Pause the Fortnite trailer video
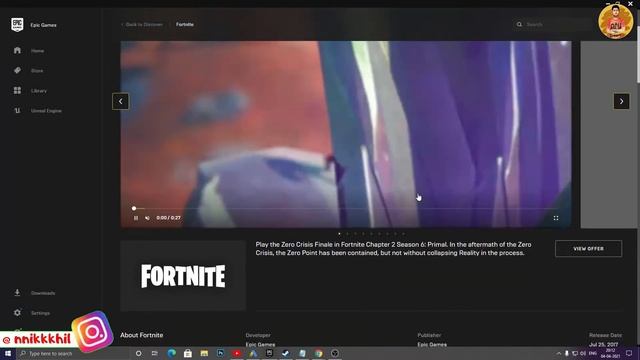This screenshot has height=360, width=640. [x=136, y=218]
